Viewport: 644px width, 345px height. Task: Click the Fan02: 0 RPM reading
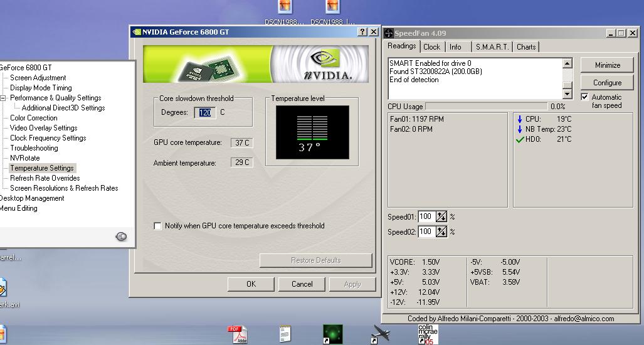(x=411, y=129)
